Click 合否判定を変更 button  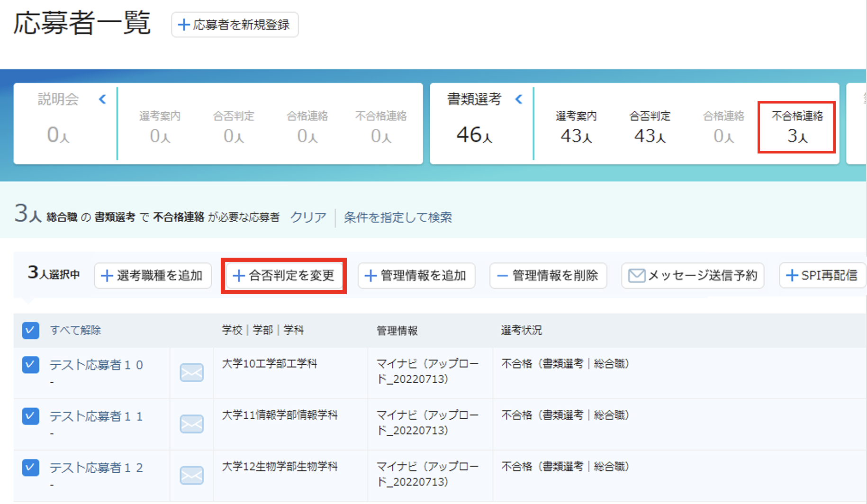coord(284,276)
